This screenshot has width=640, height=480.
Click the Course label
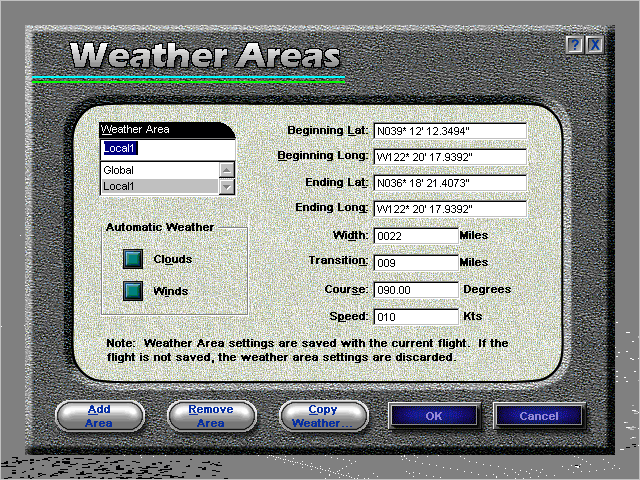(x=346, y=289)
